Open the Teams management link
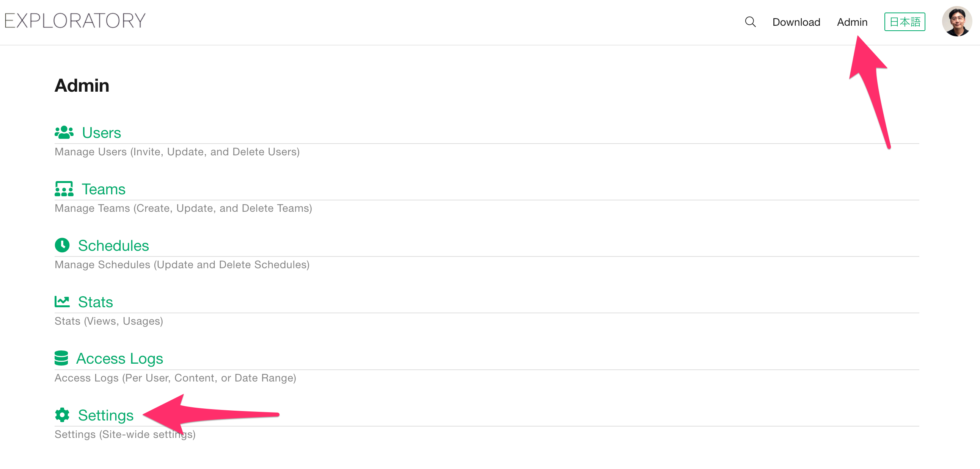Viewport: 980px width, 469px height. click(104, 189)
